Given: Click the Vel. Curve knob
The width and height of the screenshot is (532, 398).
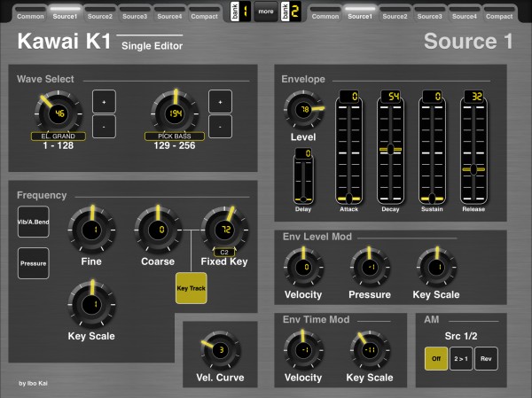Looking at the screenshot, I should [x=221, y=350].
